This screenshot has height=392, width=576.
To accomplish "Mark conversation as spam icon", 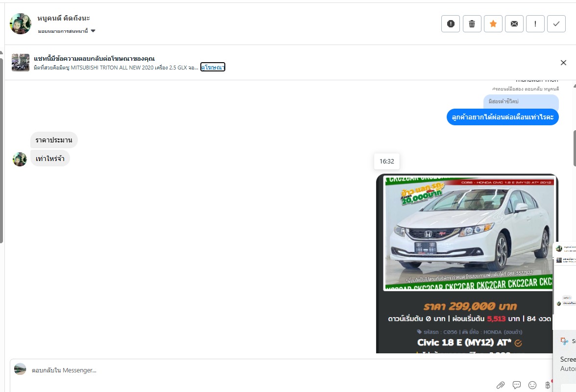I will (451, 24).
